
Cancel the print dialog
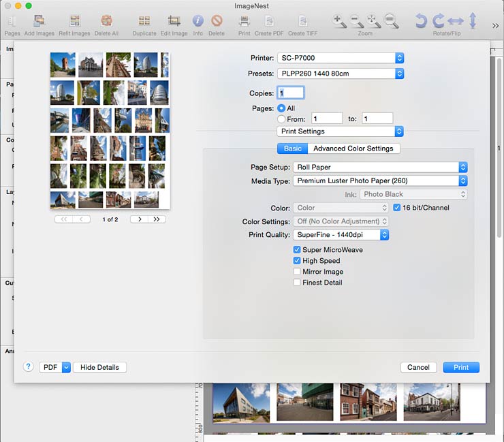point(418,367)
